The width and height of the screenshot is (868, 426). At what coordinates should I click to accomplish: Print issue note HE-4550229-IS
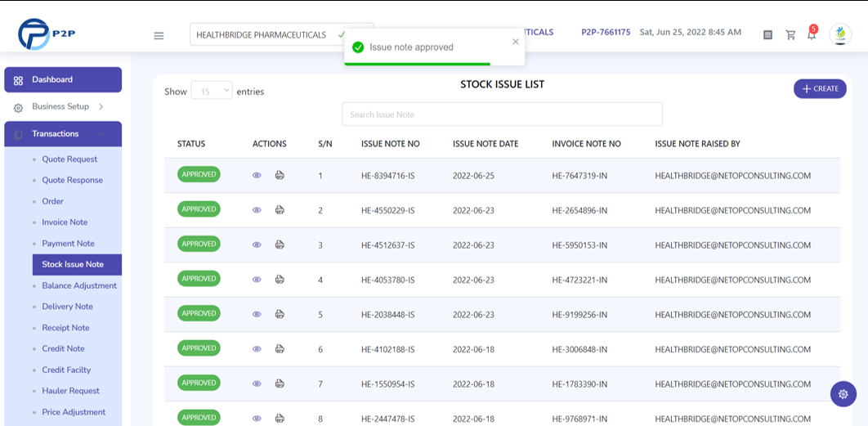pos(280,210)
